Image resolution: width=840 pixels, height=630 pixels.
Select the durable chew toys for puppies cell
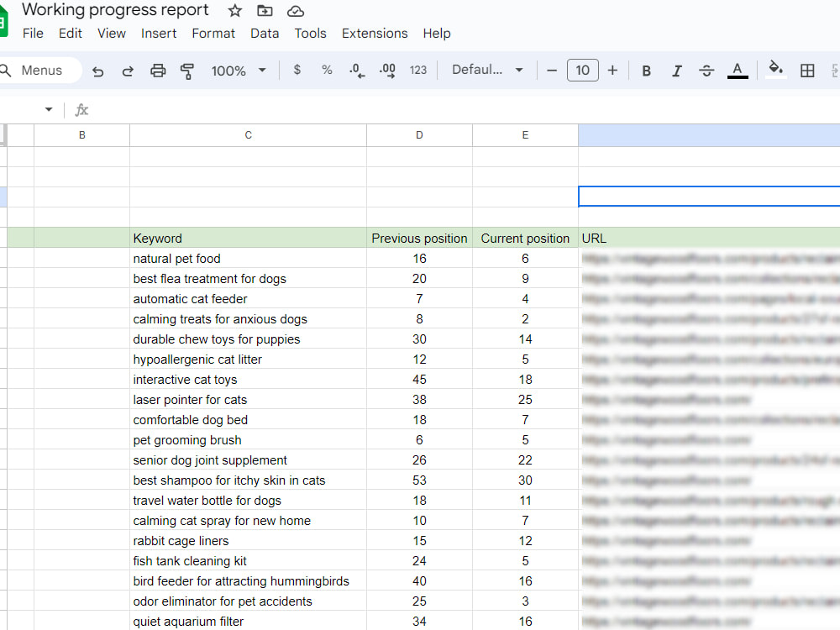pyautogui.click(x=248, y=339)
